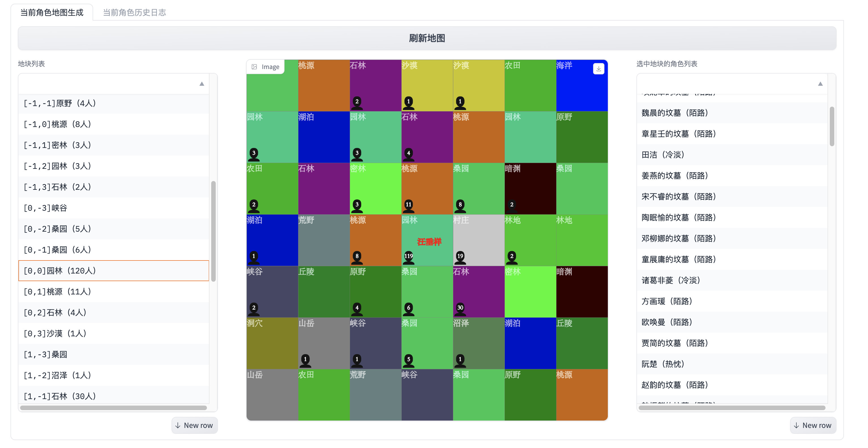Click the person icon with count 5
This screenshot has width=868, height=448.
coord(409,361)
